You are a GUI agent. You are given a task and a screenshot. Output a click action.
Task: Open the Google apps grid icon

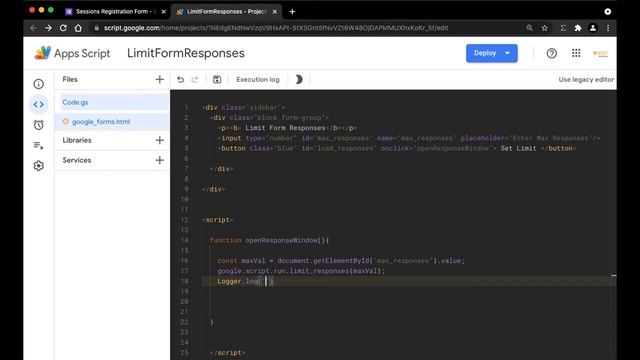tap(576, 53)
